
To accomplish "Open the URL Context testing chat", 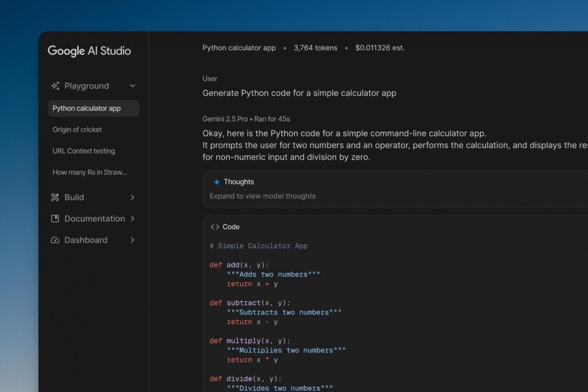I will tap(83, 151).
